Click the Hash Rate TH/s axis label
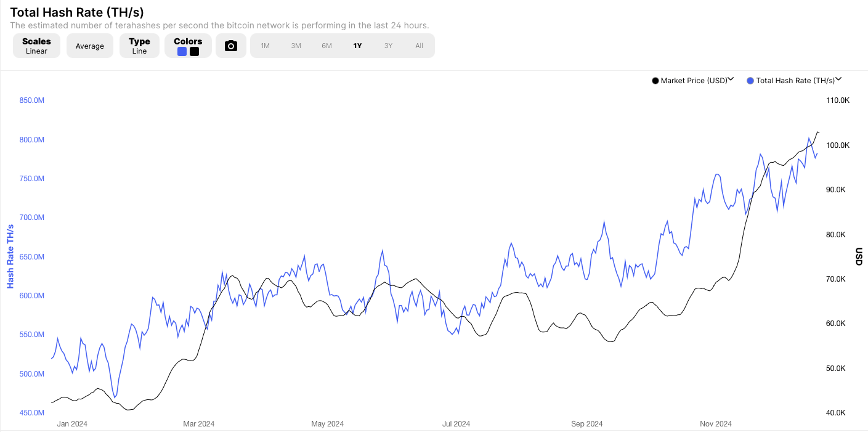The image size is (868, 432). coord(10,256)
